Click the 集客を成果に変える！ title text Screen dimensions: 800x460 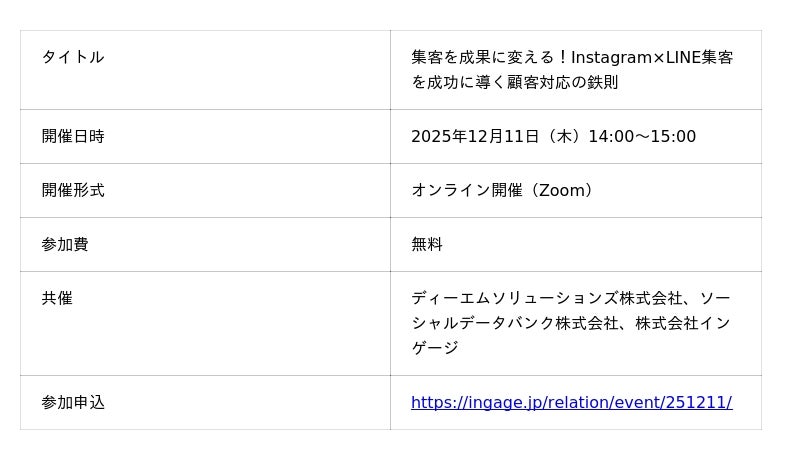point(490,58)
